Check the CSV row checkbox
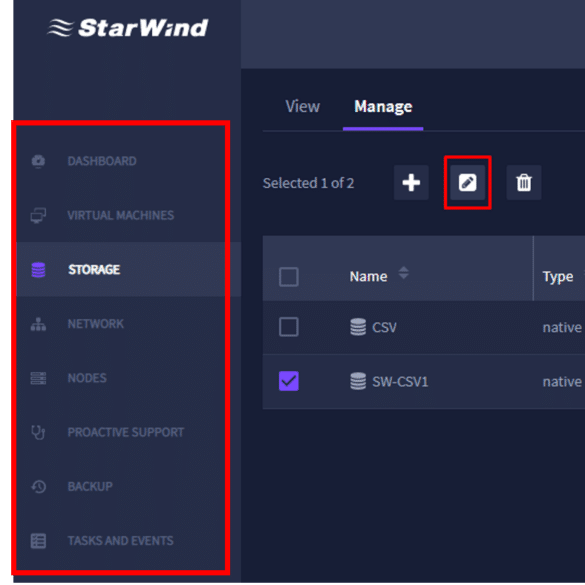 (289, 327)
